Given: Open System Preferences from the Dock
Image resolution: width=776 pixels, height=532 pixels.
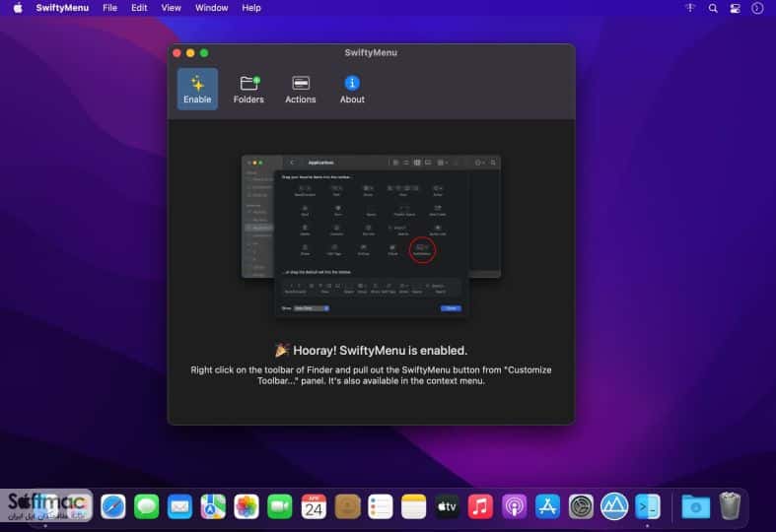Looking at the screenshot, I should click(581, 506).
